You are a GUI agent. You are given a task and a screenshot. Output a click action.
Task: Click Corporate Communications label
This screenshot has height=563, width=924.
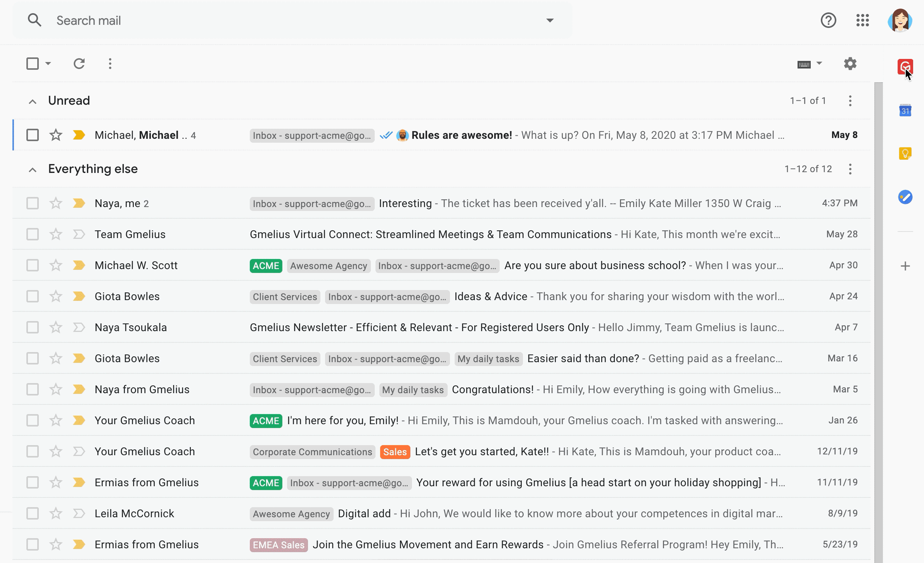(x=312, y=452)
